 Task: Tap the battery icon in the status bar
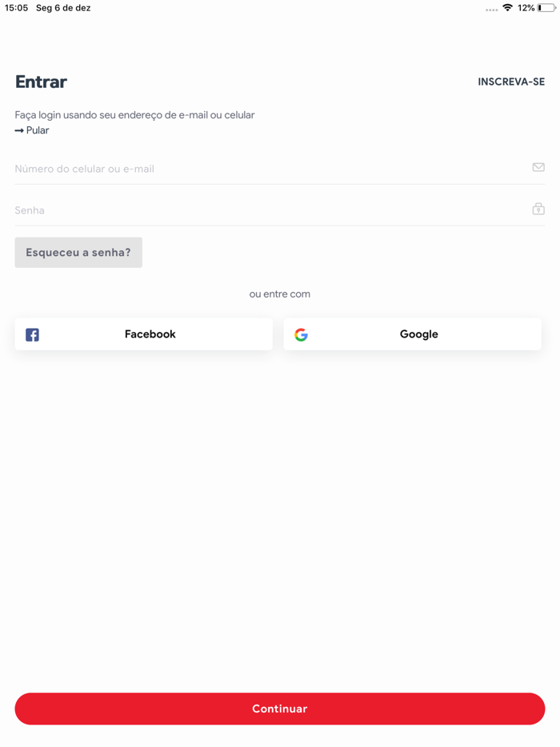coord(546,8)
